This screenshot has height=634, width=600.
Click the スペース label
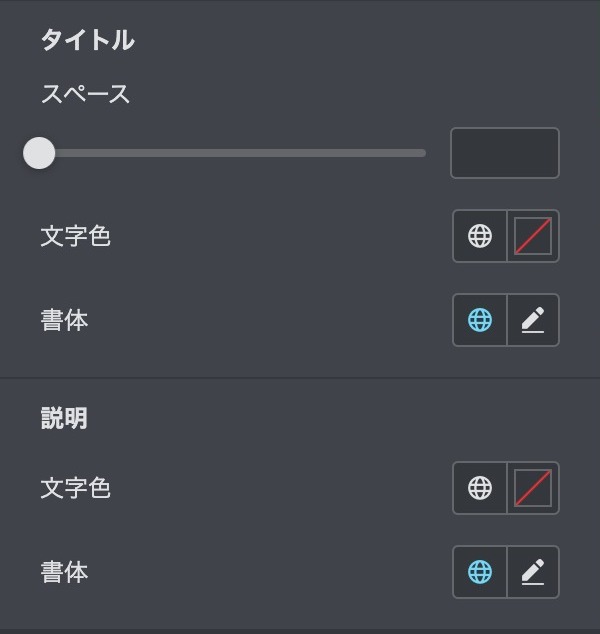point(85,94)
